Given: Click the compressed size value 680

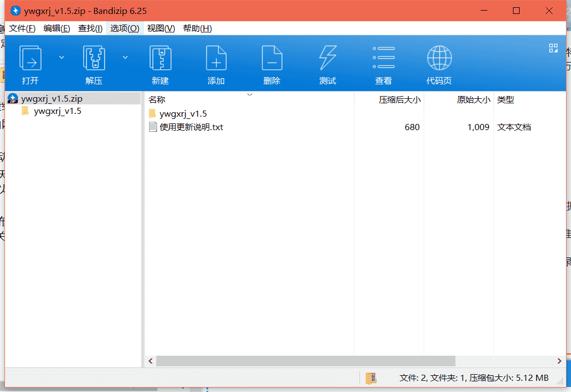Looking at the screenshot, I should click(412, 127).
